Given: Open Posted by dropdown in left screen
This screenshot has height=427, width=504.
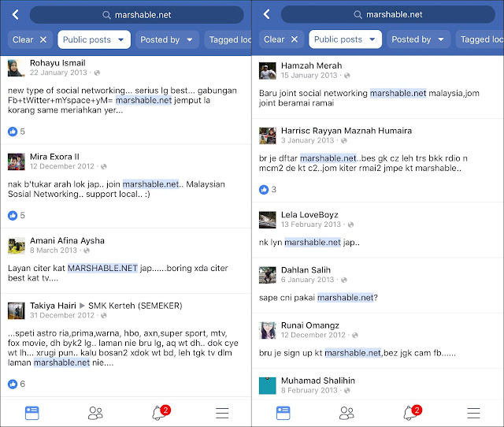Looking at the screenshot, I should 168,39.
